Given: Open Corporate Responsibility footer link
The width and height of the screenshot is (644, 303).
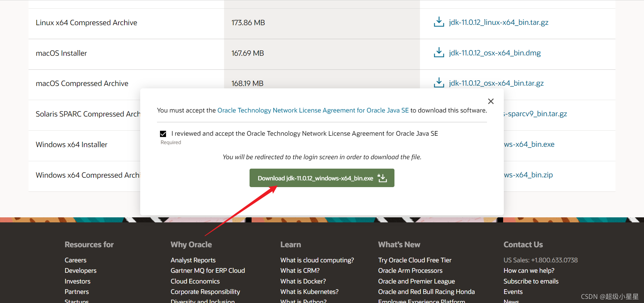Looking at the screenshot, I should pyautogui.click(x=205, y=292).
